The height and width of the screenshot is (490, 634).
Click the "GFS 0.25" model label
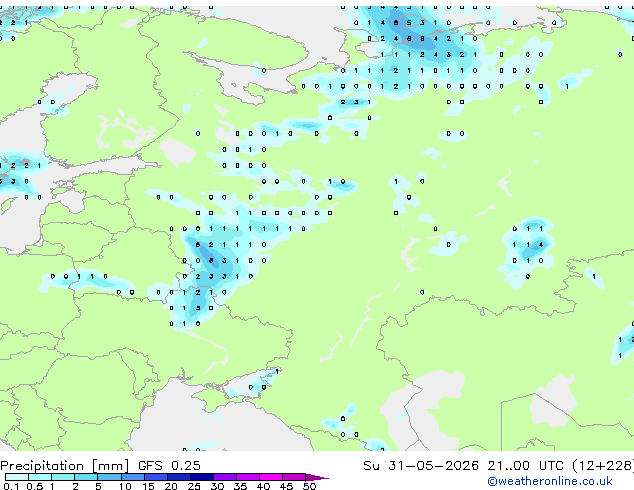[x=169, y=465]
